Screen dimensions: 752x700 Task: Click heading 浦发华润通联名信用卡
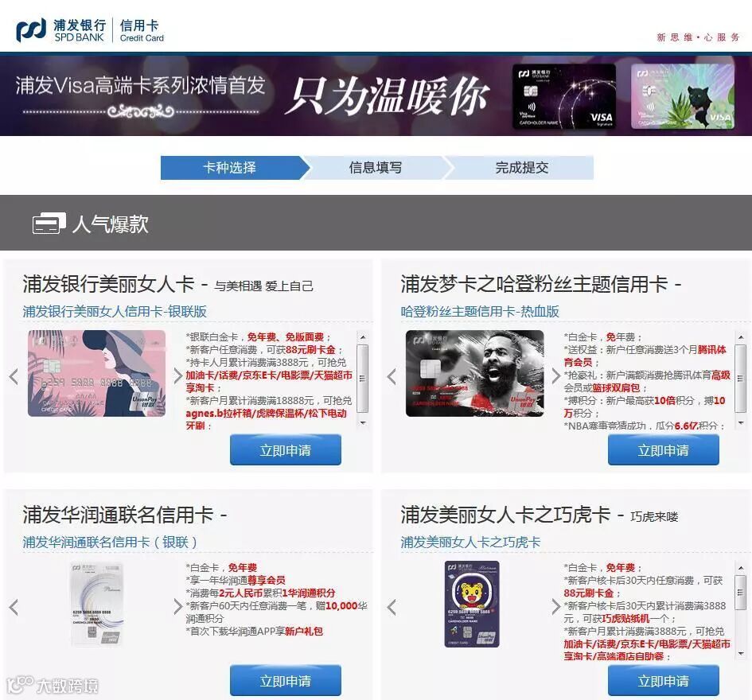click(118, 515)
